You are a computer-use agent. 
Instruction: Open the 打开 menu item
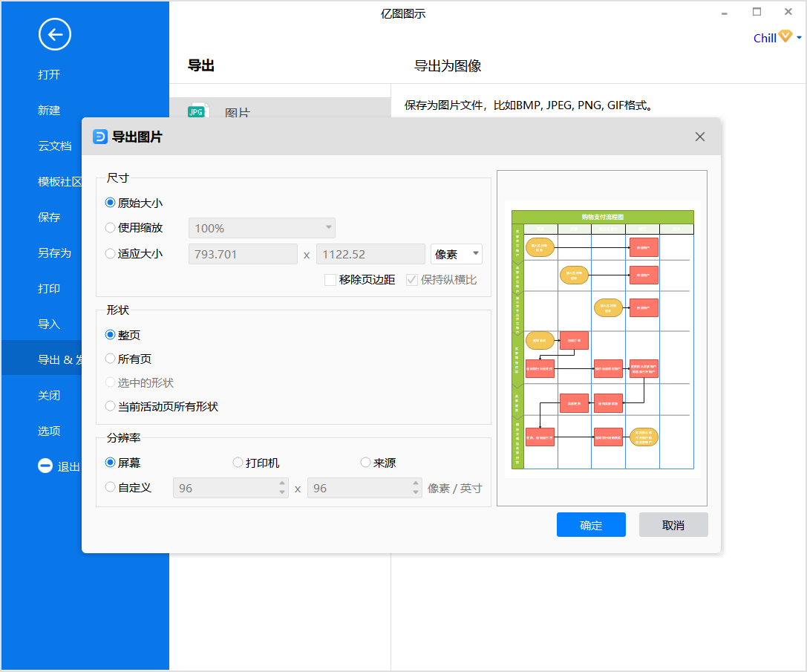49,75
